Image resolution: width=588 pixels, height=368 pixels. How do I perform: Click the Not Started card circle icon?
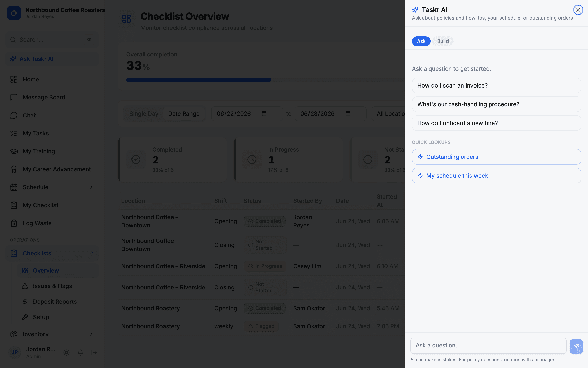coord(368,160)
